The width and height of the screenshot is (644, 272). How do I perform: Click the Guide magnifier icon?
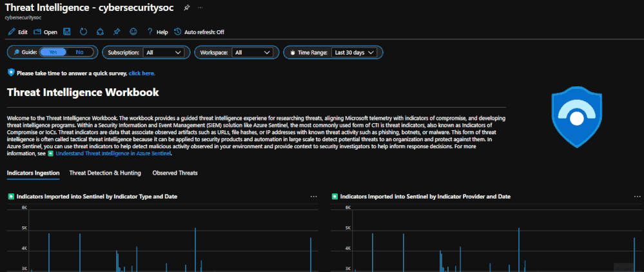coord(16,52)
